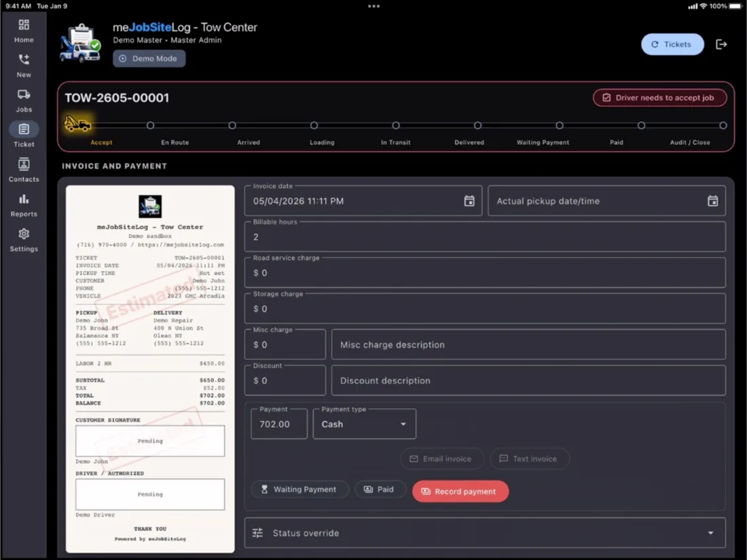Click the driver authorized Pending box
Viewport: 747px width, 560px height.
[150, 494]
